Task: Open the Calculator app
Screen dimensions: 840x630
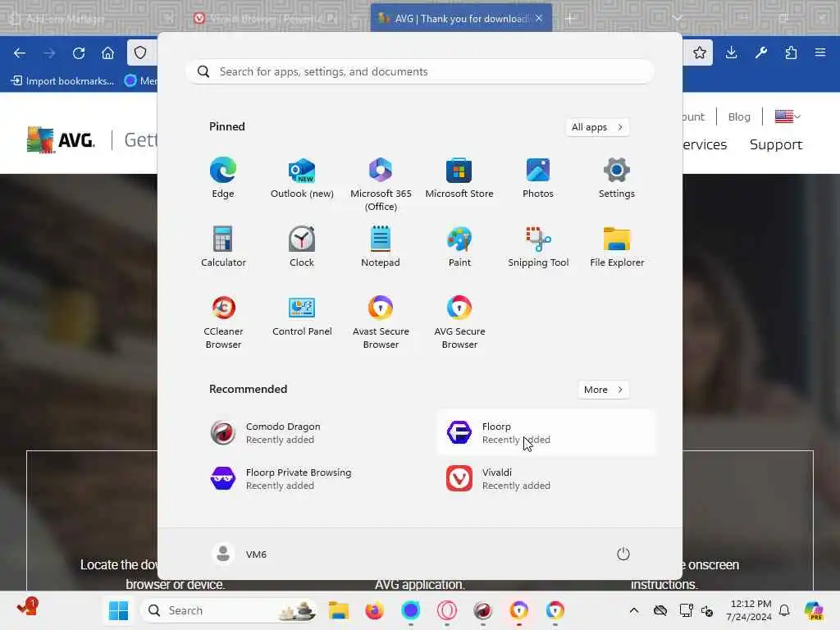Action: [x=223, y=247]
